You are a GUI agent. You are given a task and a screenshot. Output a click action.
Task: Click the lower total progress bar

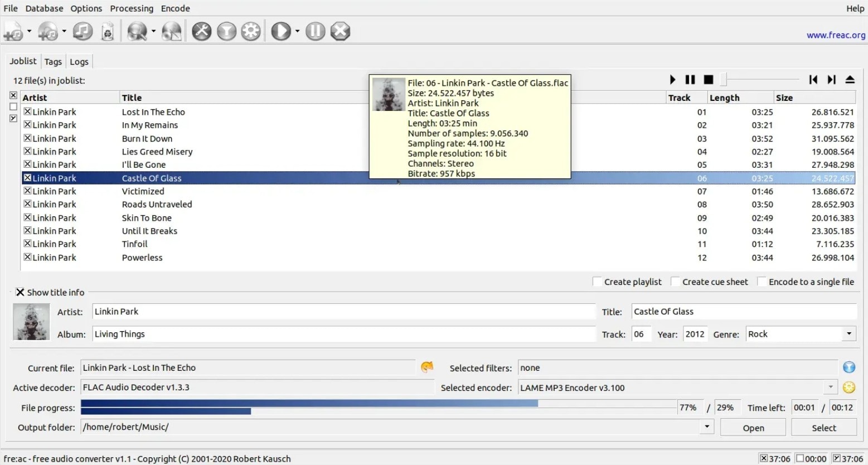[379, 411]
